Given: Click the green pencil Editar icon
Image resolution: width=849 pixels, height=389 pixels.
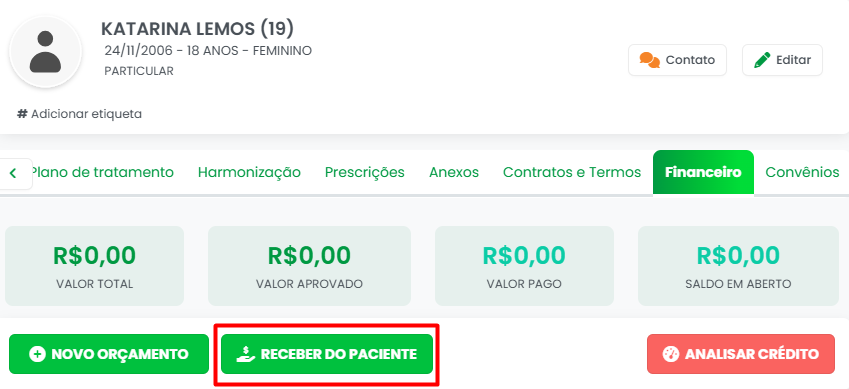Looking at the screenshot, I should (762, 60).
